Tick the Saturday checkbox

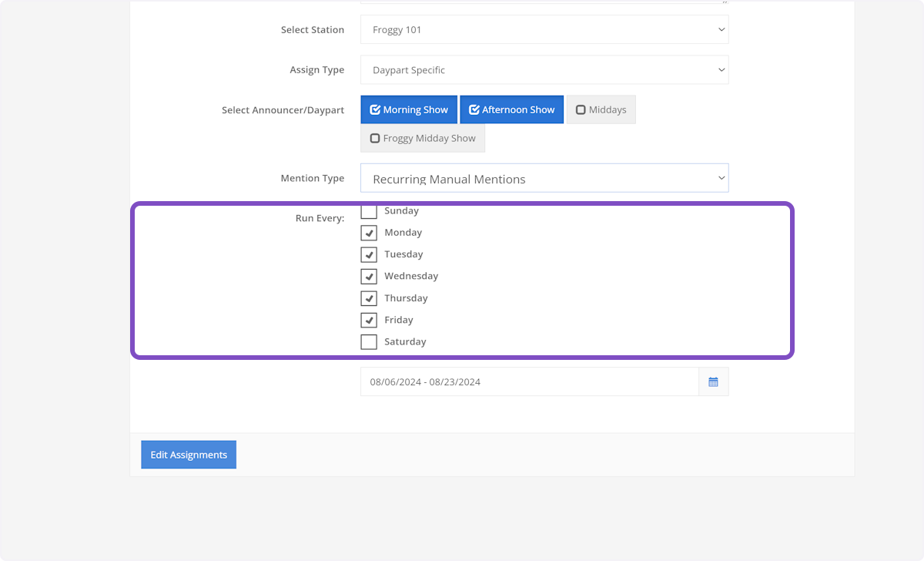[x=369, y=341]
